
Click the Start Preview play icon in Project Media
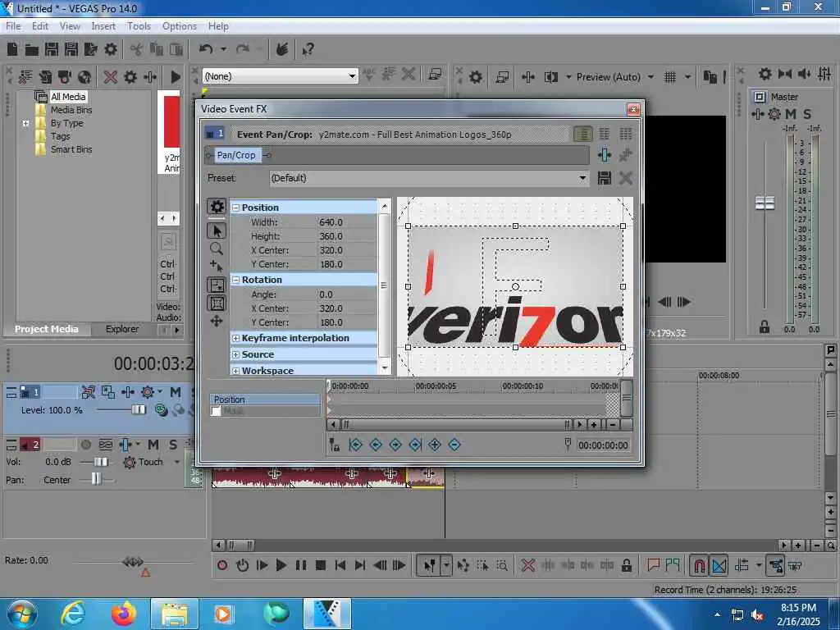(x=176, y=77)
